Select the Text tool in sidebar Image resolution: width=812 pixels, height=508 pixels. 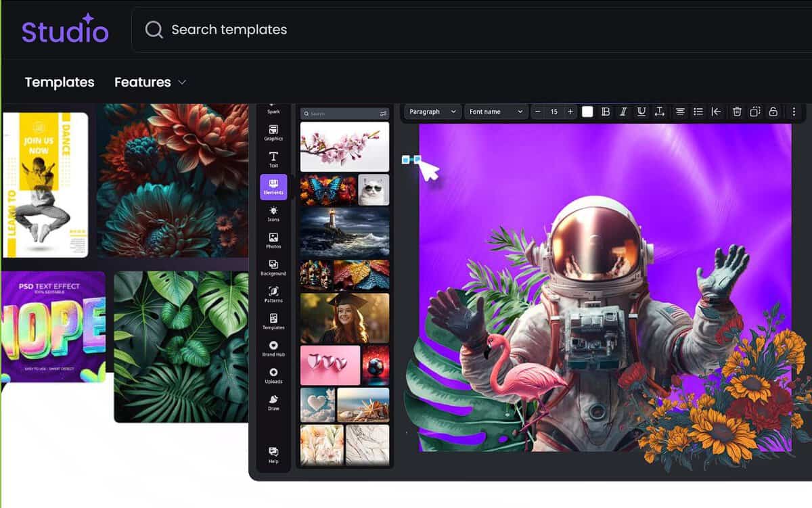tap(273, 160)
